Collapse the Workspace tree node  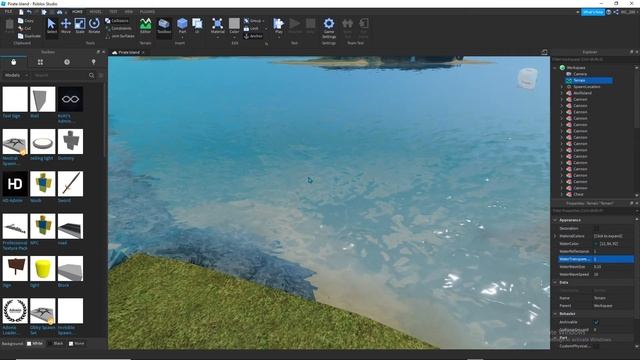(x=556, y=68)
